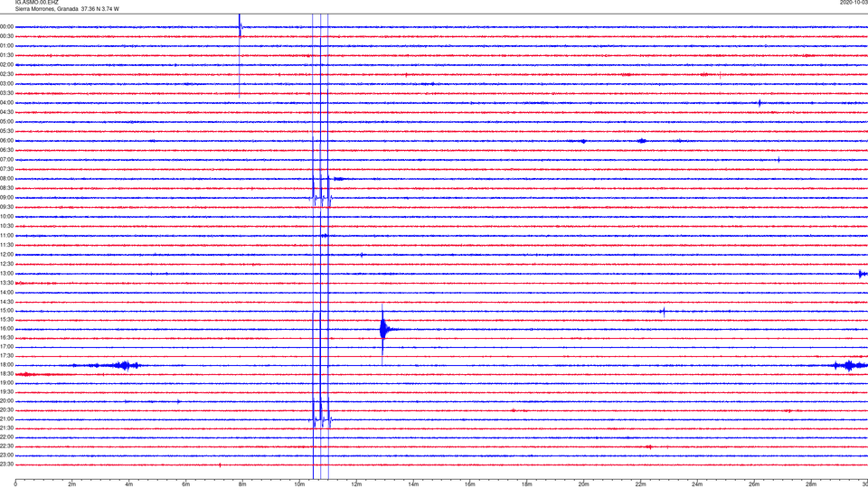The image size is (868, 488).
Task: Select the 23:30 time label
Action: pos(6,465)
